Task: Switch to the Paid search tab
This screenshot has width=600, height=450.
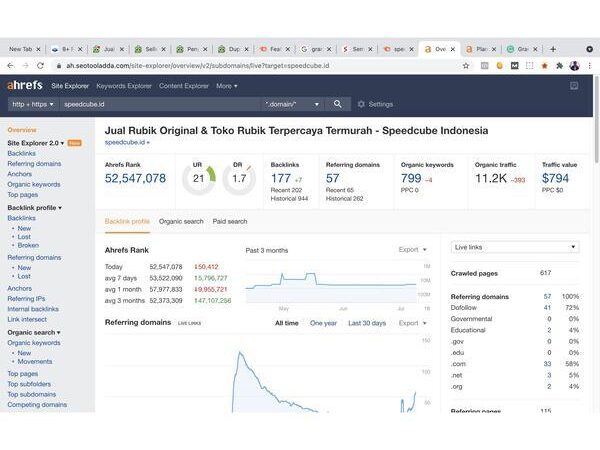Action: (229, 221)
